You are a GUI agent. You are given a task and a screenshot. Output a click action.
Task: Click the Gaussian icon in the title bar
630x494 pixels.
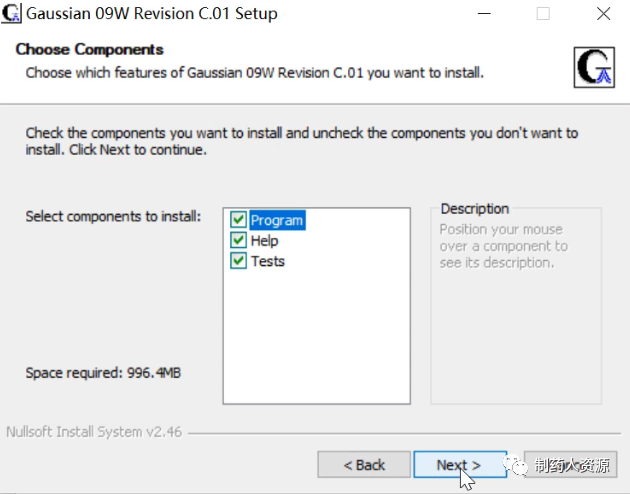(11, 14)
